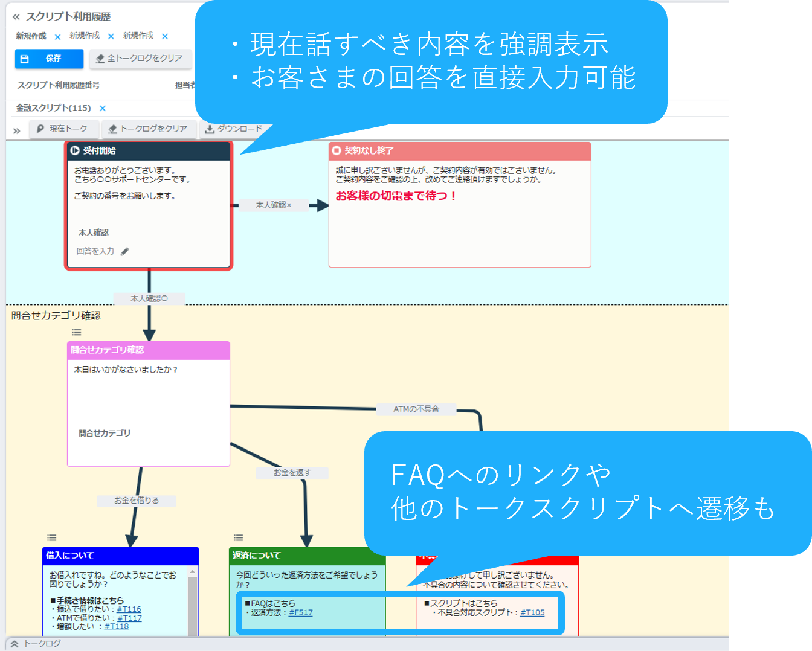The height and width of the screenshot is (651, 812).
Task: Click pencil edit icon beside 回答を入力
Action: point(125,252)
